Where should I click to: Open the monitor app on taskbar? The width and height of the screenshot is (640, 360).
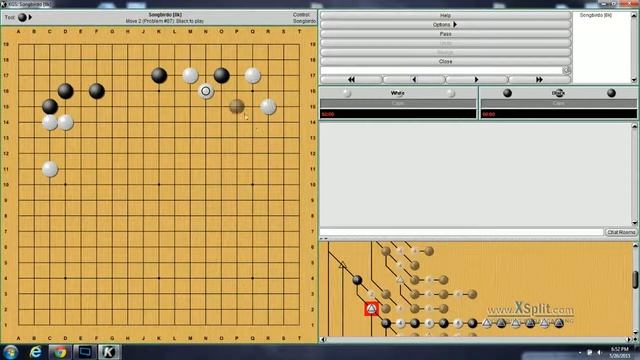[x=85, y=352]
